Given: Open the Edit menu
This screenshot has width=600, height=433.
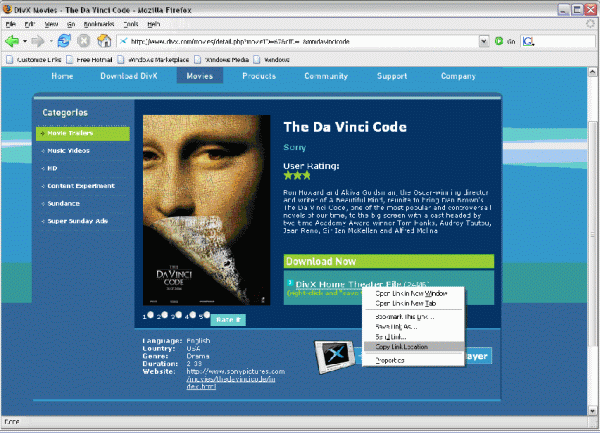Looking at the screenshot, I should pos(29,24).
